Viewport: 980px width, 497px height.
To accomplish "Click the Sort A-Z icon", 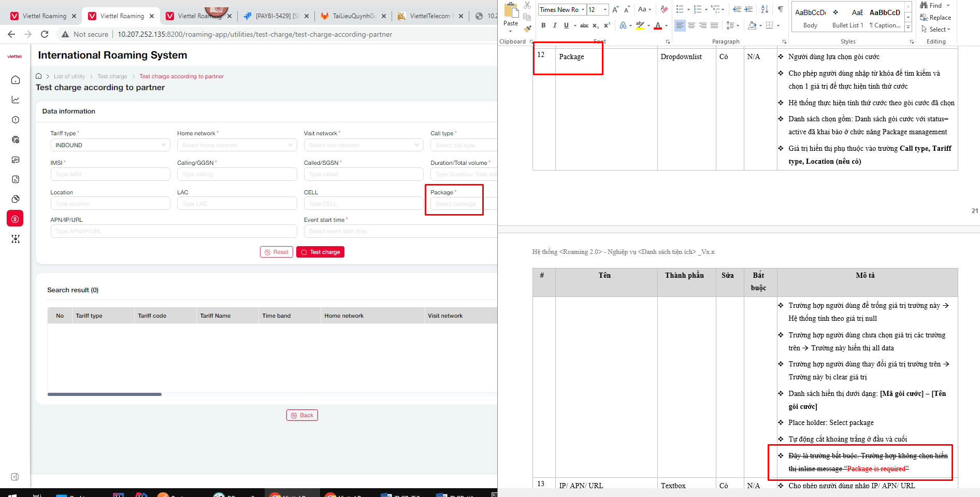I will (765, 9).
